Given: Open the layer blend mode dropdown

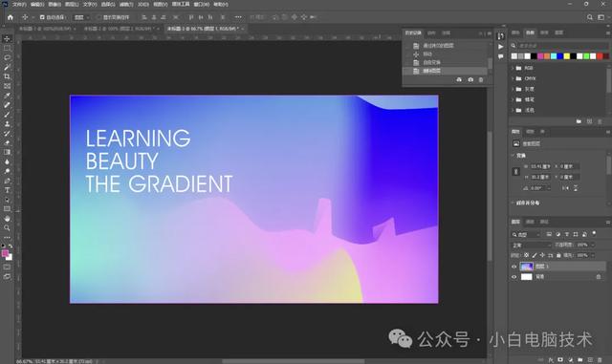Looking at the screenshot, I should [531, 245].
